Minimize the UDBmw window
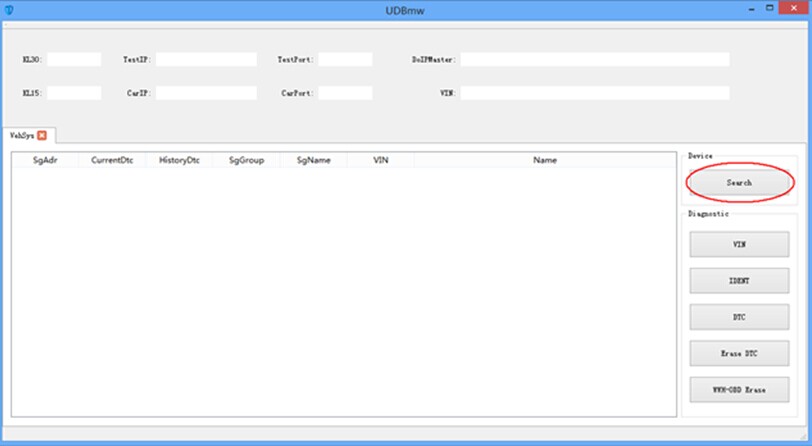The image size is (812, 446). click(751, 9)
